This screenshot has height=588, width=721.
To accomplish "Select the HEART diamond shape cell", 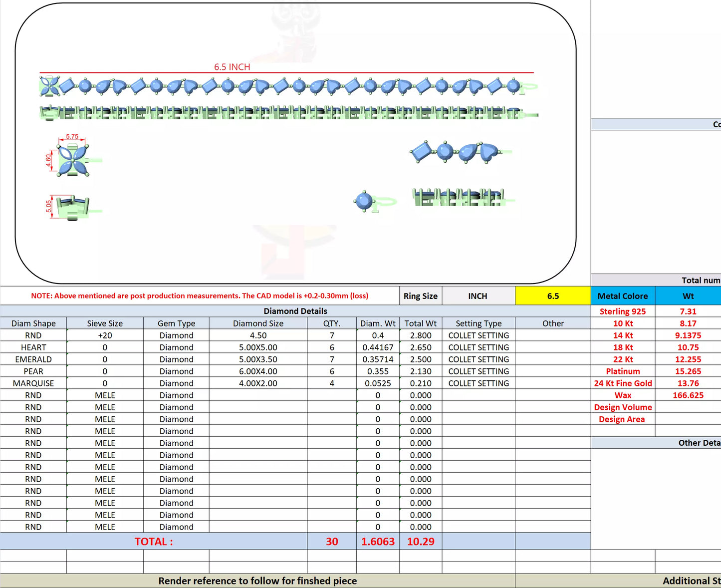I will (33, 347).
